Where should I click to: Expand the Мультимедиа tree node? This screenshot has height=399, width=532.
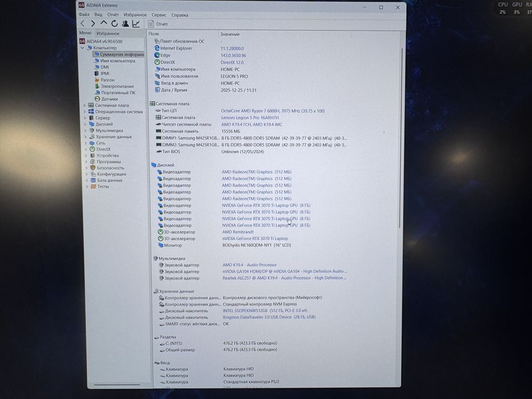click(x=85, y=131)
